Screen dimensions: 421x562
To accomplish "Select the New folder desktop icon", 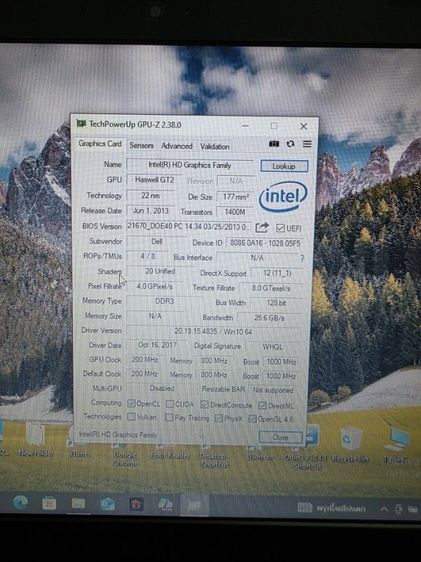I will pos(35,440).
